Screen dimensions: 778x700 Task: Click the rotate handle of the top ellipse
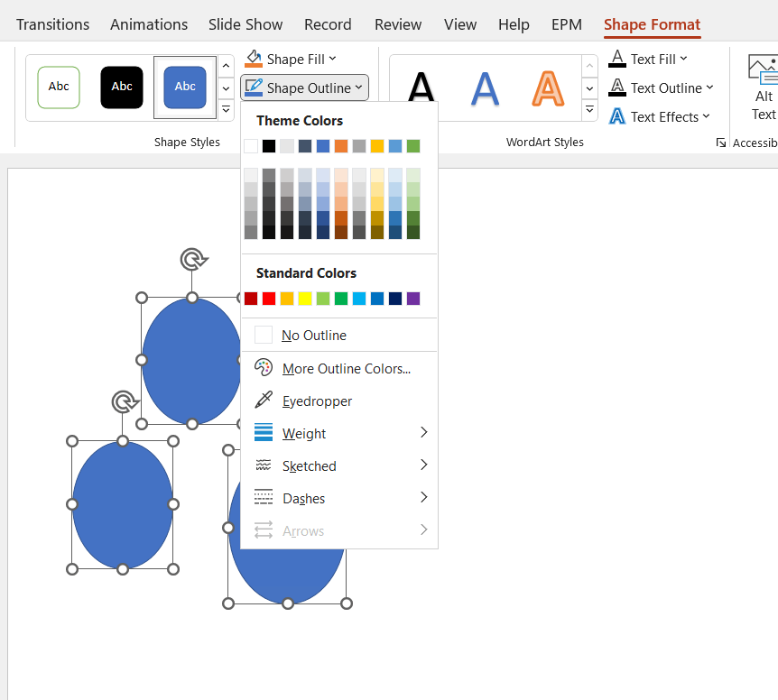(x=193, y=259)
